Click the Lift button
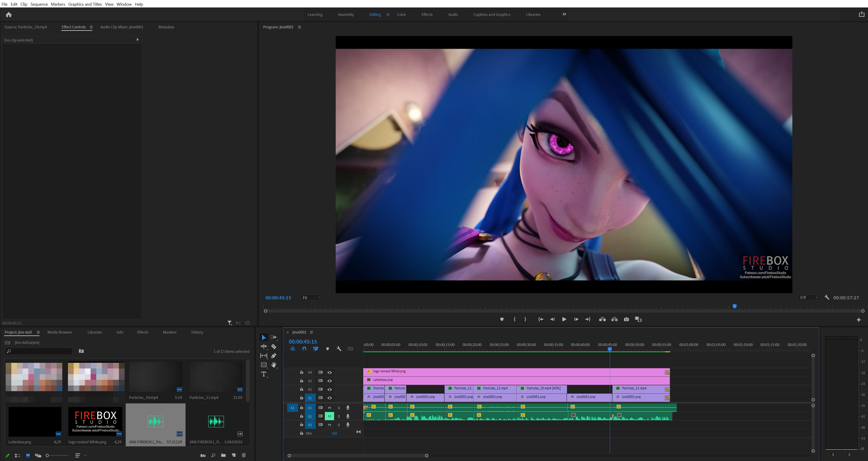Screen dimensions: 868x461 (x=603, y=319)
